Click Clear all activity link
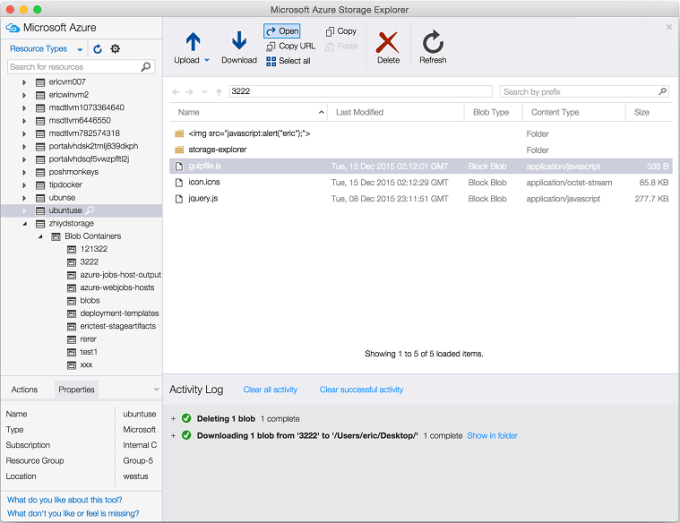The width and height of the screenshot is (680, 523). click(270, 389)
